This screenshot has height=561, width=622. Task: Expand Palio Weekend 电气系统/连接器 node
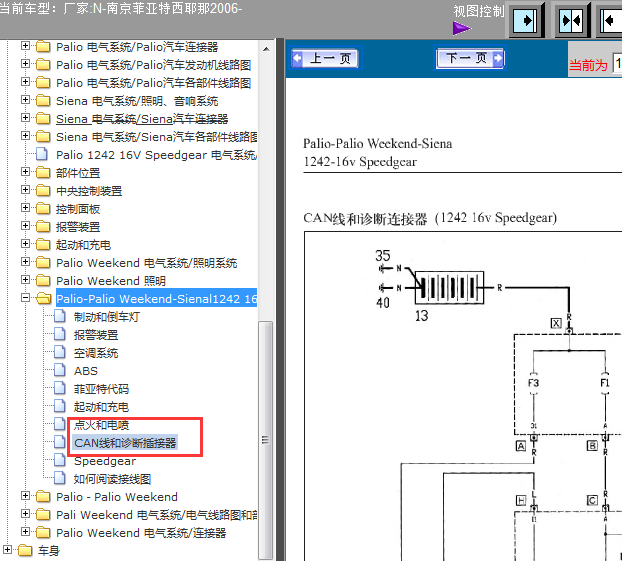click(25, 531)
